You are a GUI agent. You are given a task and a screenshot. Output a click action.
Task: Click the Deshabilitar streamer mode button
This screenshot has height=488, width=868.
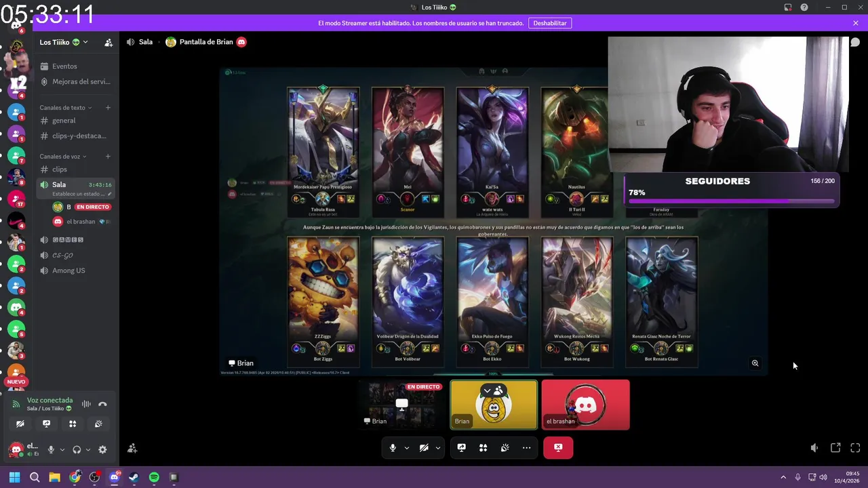pyautogui.click(x=550, y=23)
